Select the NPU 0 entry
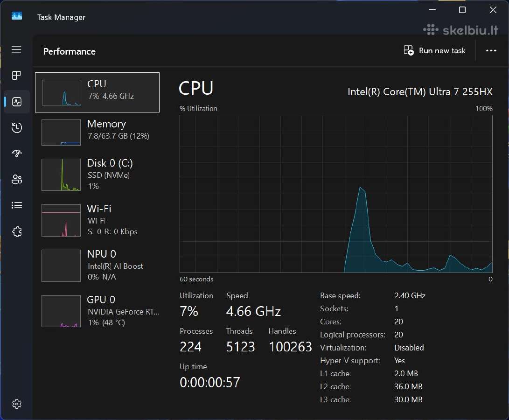 (x=97, y=266)
